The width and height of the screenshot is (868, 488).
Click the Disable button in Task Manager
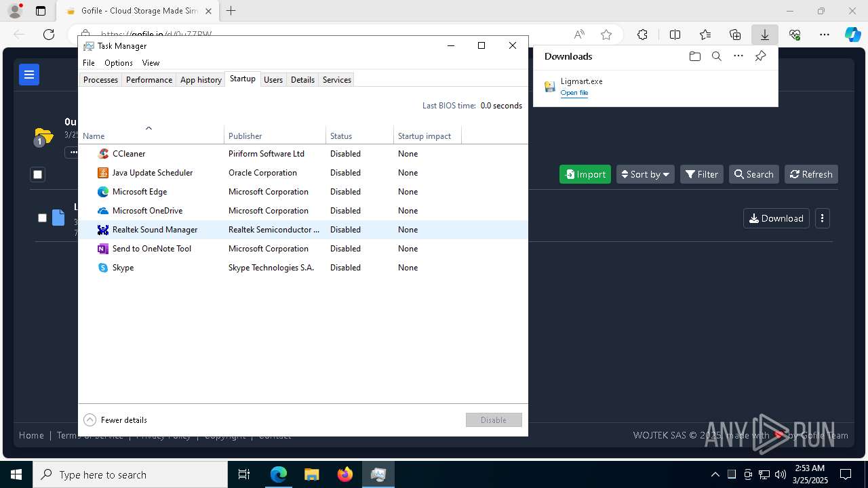click(494, 420)
